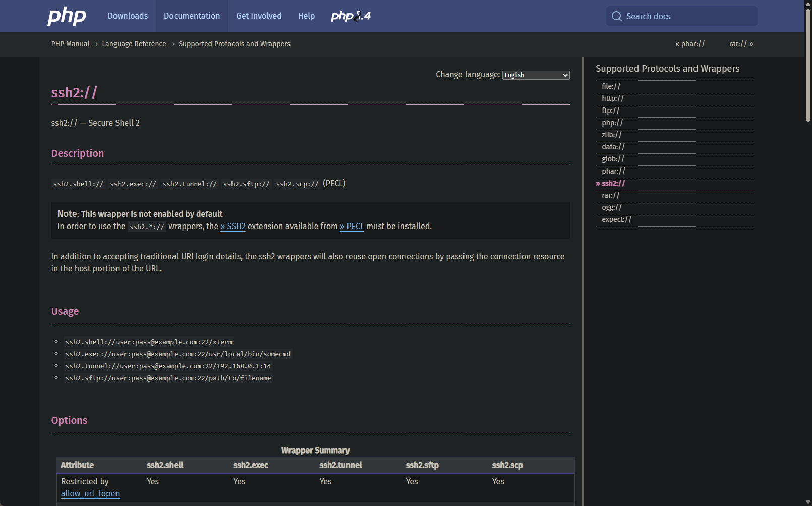812x506 pixels.
Task: Click the PHP logo in header
Action: pyautogui.click(x=67, y=16)
